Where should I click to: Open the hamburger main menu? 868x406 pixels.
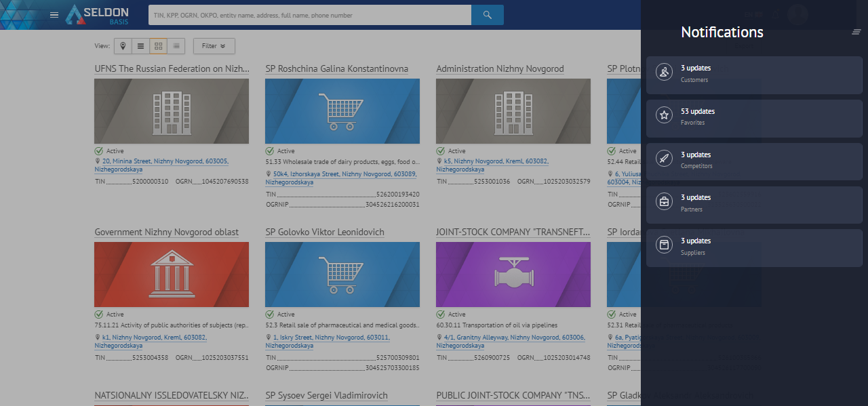(x=54, y=15)
